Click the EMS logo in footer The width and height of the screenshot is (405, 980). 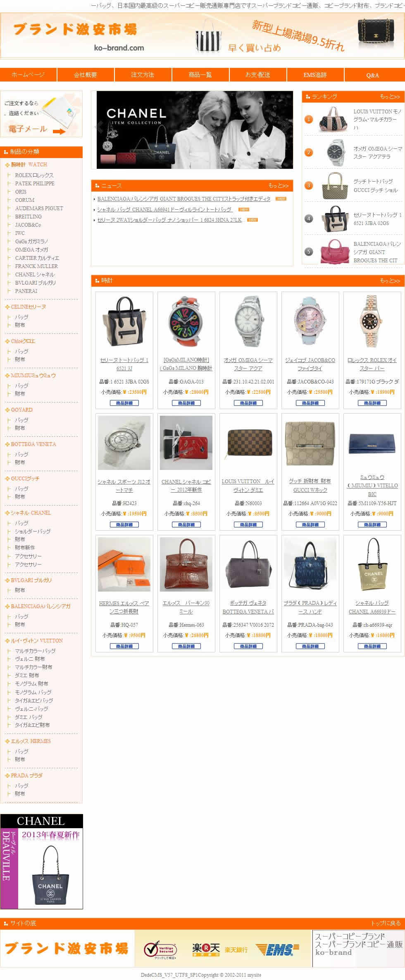[276, 950]
